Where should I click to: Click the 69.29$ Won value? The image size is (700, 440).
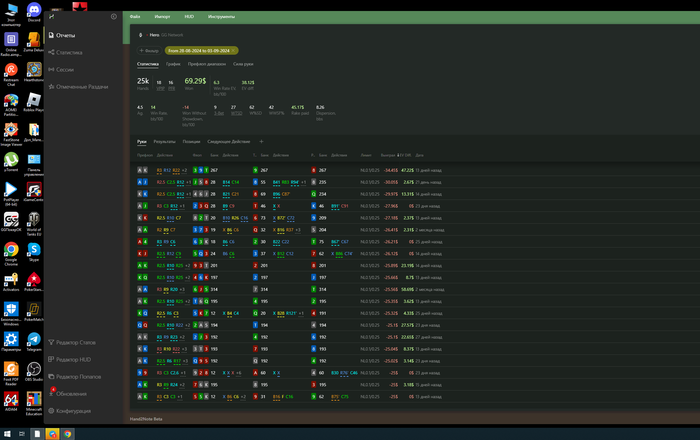pyautogui.click(x=195, y=81)
